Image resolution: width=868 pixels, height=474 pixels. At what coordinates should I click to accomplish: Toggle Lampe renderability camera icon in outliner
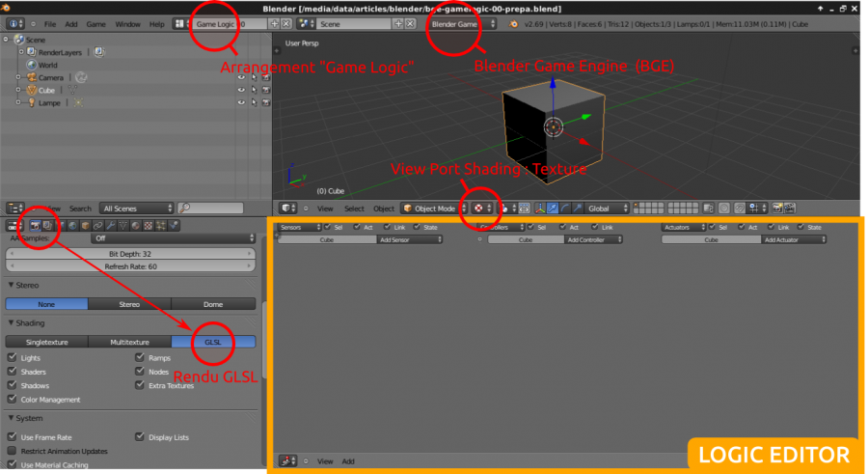point(266,102)
